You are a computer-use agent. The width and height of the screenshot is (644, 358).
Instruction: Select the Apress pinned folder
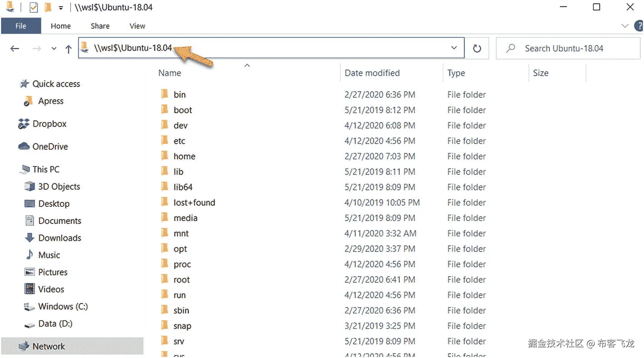coord(43,101)
